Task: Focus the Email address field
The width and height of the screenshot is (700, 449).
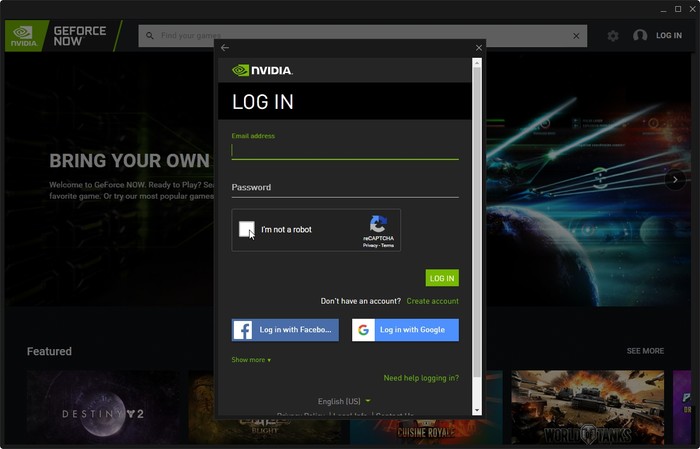Action: [x=345, y=150]
